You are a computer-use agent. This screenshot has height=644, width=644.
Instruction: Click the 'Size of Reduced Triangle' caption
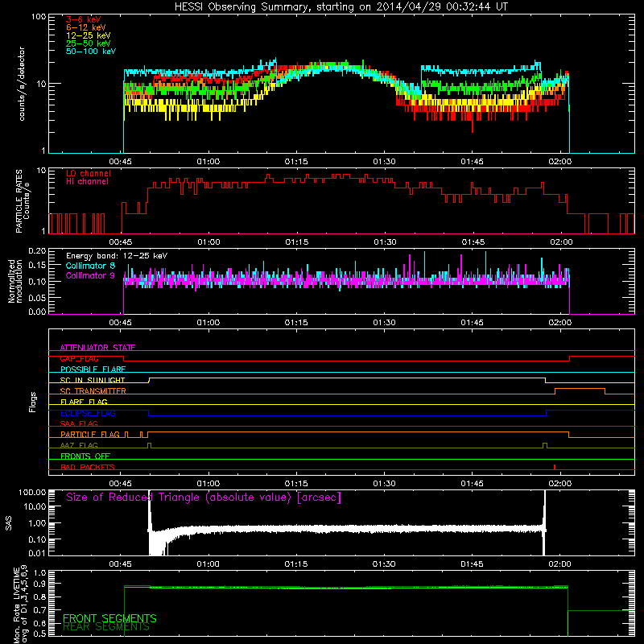(x=204, y=497)
